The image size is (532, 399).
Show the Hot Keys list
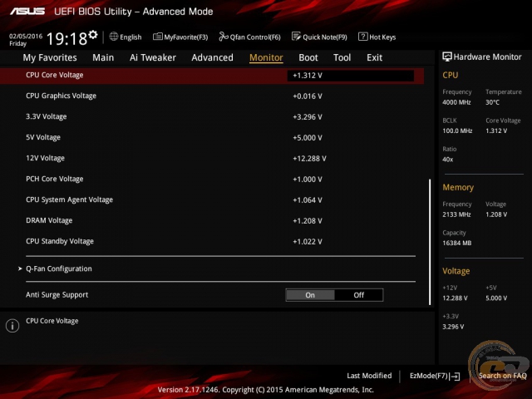coord(377,37)
